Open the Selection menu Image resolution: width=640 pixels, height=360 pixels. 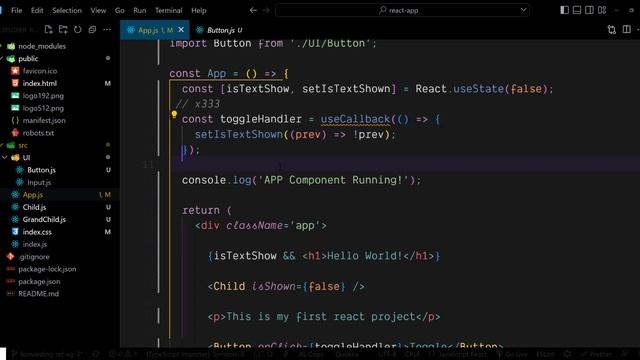pos(67,11)
